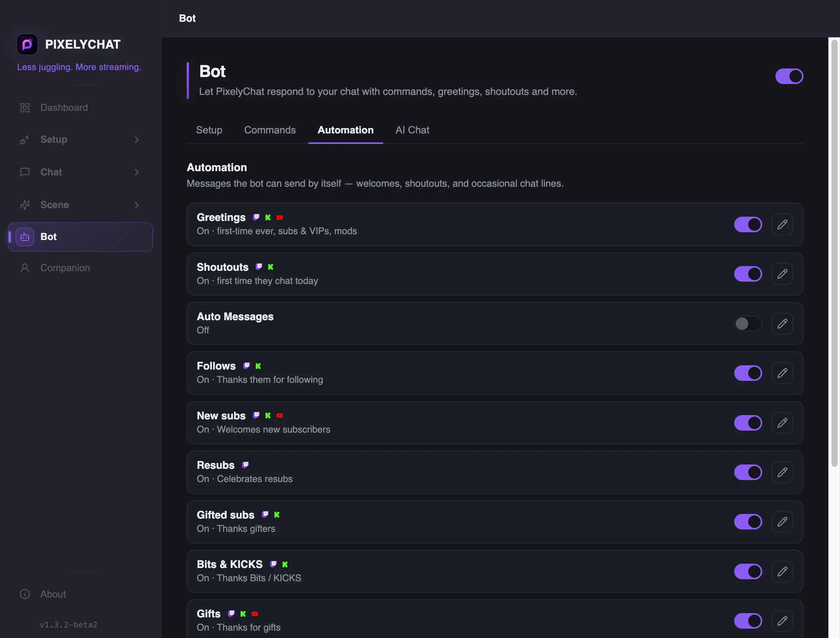Edit Bits & KICKS with the pencil icon
The width and height of the screenshot is (840, 638).
782,571
